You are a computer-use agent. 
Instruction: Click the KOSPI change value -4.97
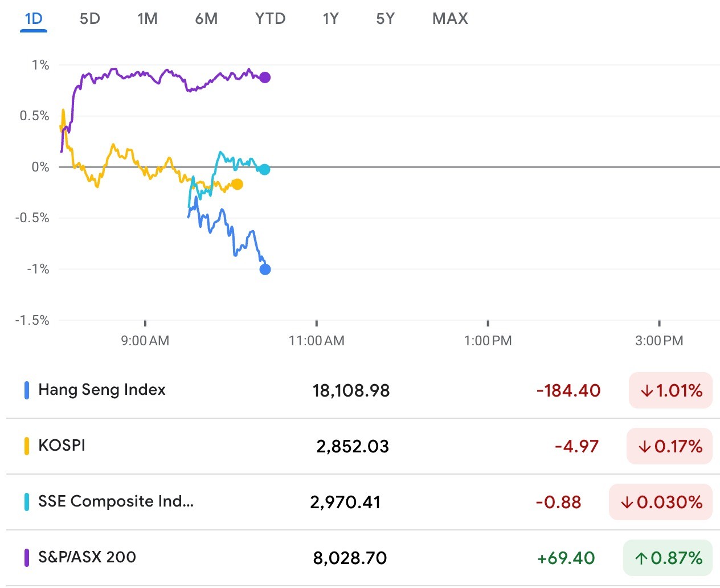tap(576, 446)
